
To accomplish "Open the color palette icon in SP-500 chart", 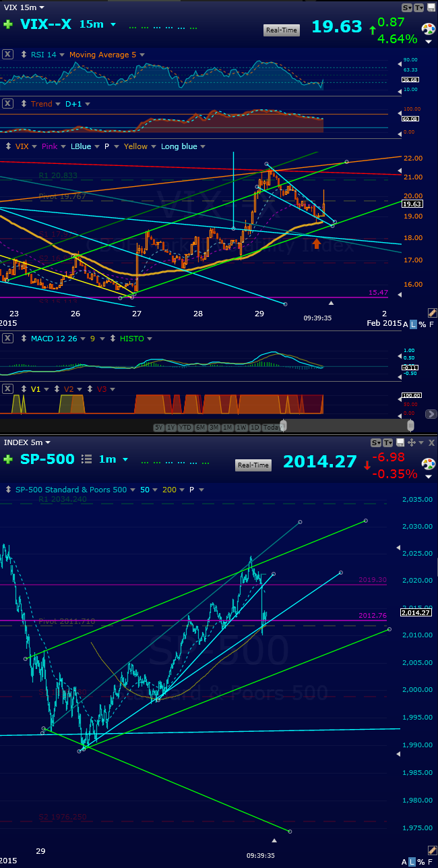I will 428,465.
